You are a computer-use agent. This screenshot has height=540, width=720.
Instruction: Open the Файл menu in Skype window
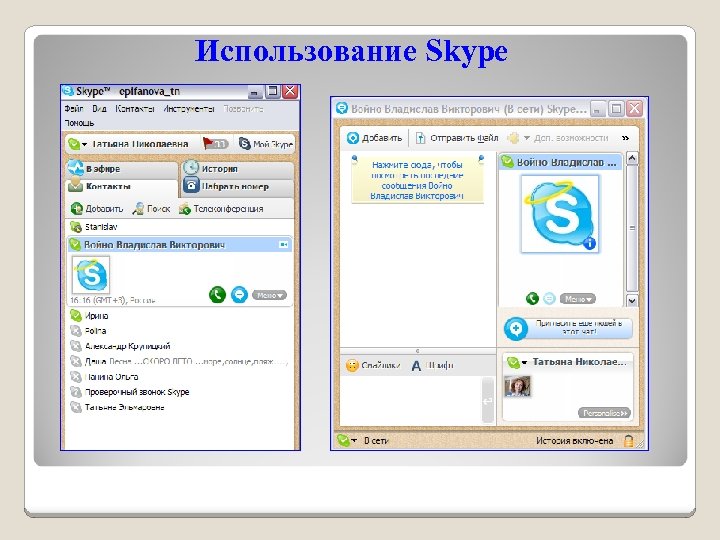73,109
